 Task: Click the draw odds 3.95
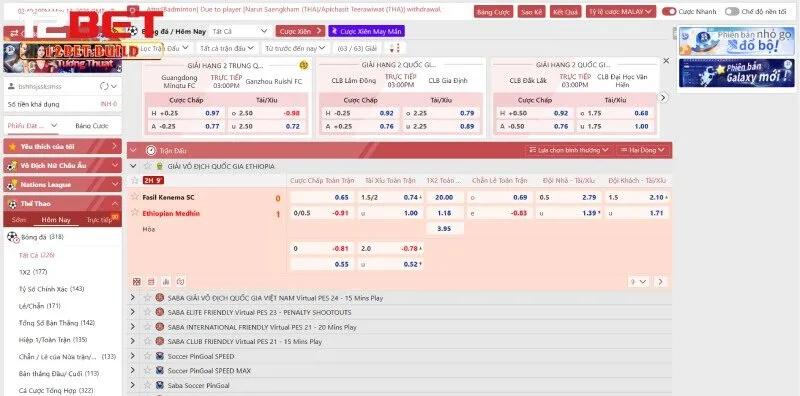tap(444, 228)
